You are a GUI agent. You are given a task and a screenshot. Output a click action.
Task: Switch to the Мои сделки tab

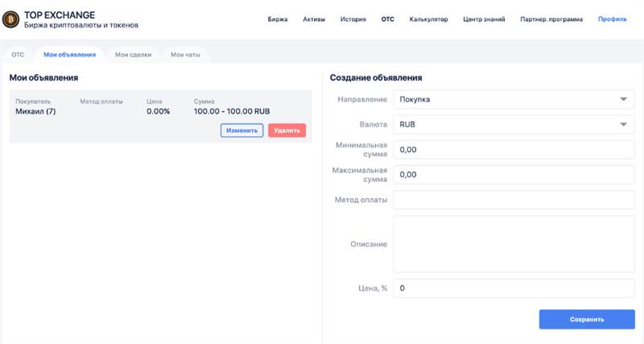coord(133,55)
